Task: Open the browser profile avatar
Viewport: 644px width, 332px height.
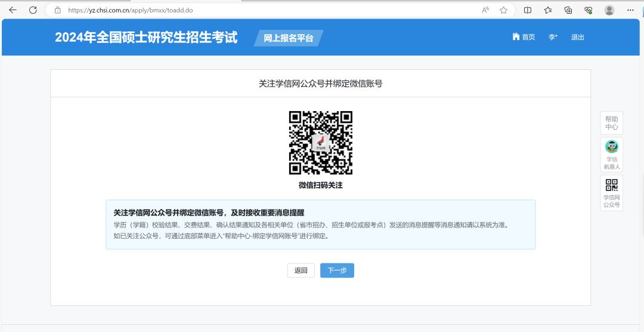Action: tap(609, 10)
